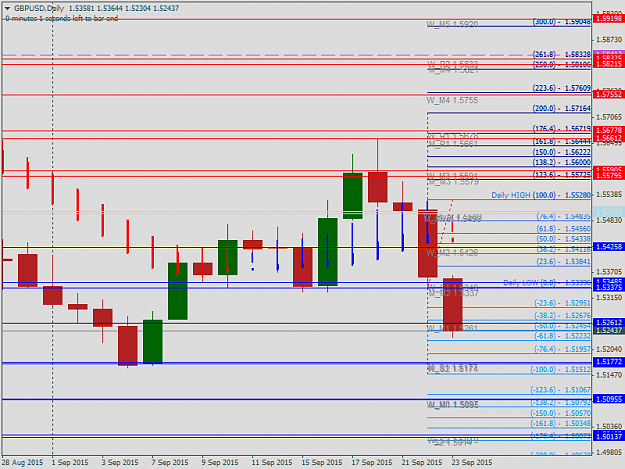Click the last red candle above 23 Sep 2015

coord(453,304)
